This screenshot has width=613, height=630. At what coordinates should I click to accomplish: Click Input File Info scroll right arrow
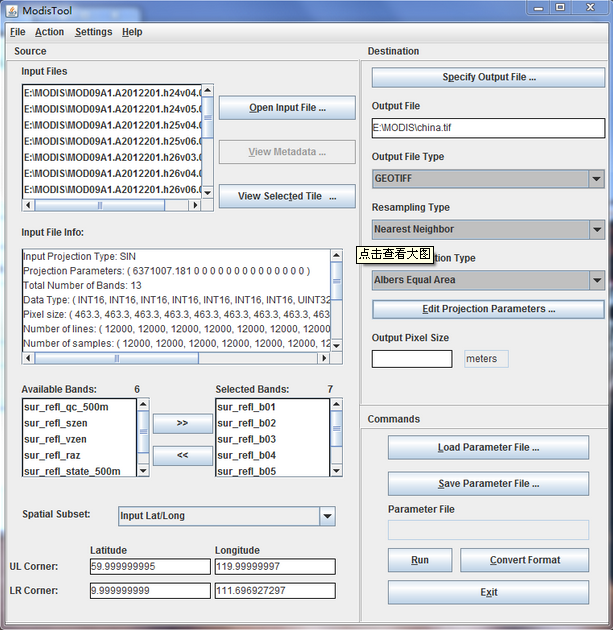tap(324, 358)
